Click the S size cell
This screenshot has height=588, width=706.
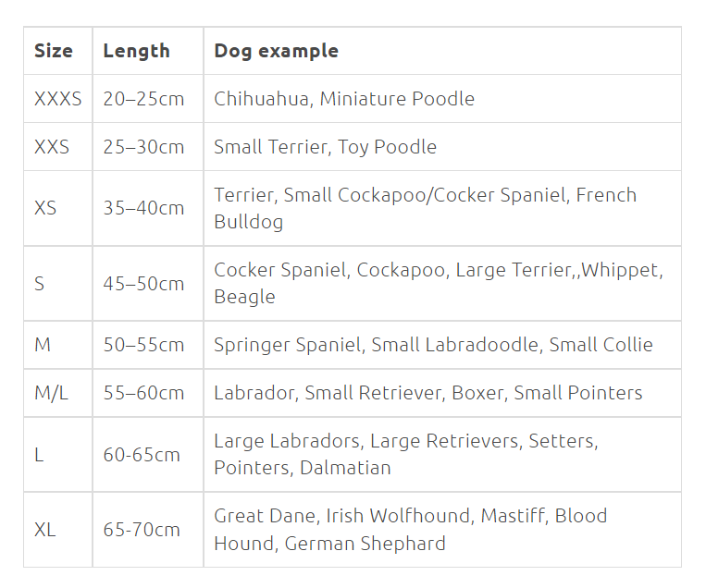click(40, 284)
